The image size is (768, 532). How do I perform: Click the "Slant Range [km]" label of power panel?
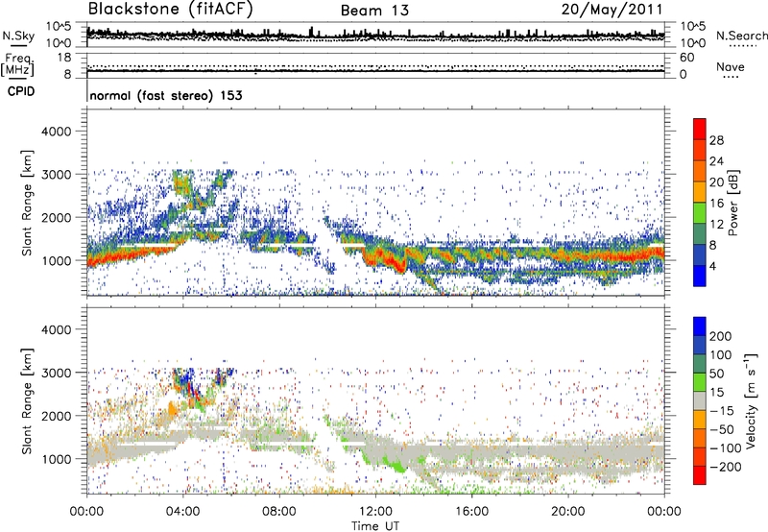pos(28,203)
